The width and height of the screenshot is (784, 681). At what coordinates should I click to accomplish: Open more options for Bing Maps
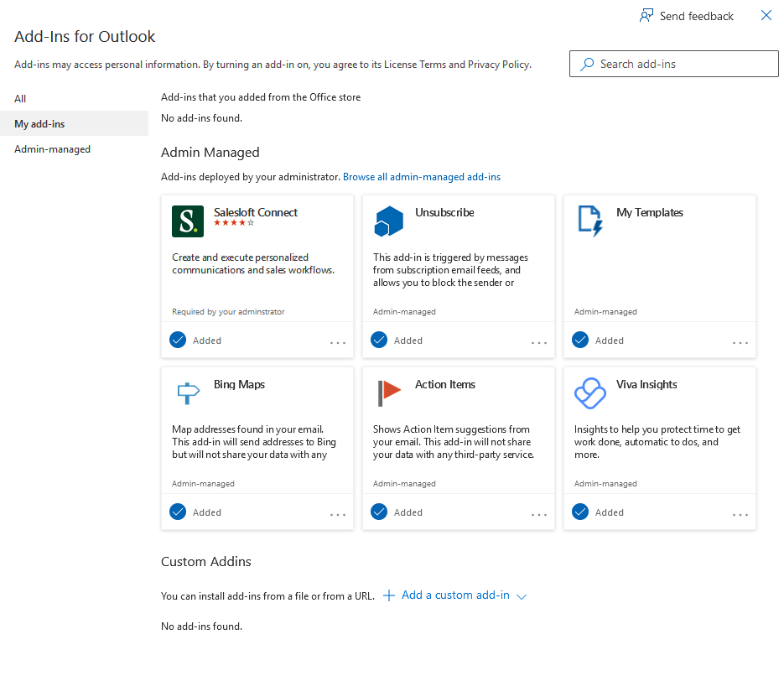[x=338, y=514]
